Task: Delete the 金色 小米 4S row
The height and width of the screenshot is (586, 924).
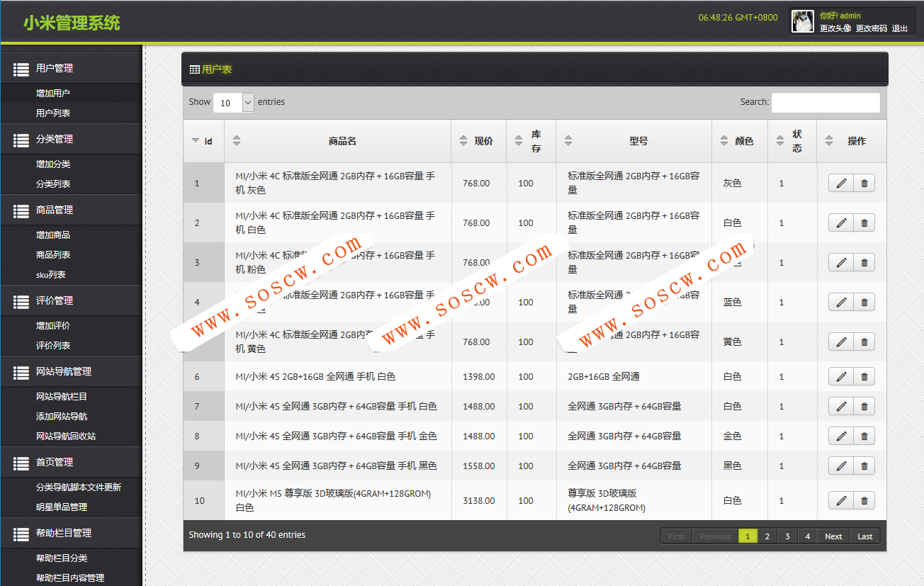Action: [x=864, y=436]
